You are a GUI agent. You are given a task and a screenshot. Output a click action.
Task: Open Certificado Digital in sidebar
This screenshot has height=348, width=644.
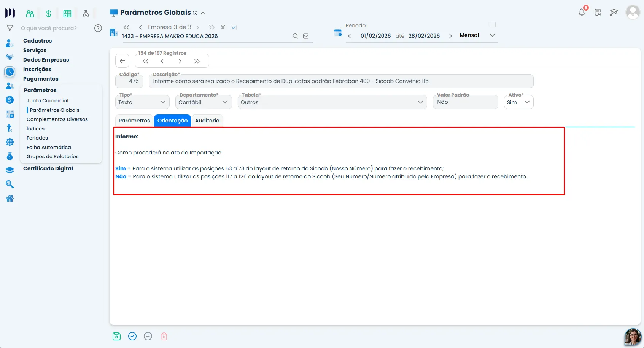coord(48,168)
